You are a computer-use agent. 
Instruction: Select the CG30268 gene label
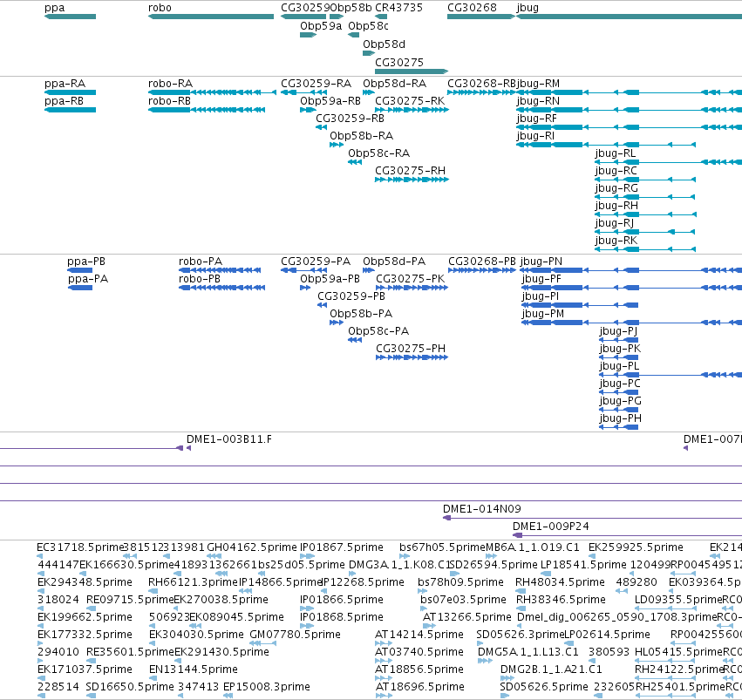click(x=473, y=8)
